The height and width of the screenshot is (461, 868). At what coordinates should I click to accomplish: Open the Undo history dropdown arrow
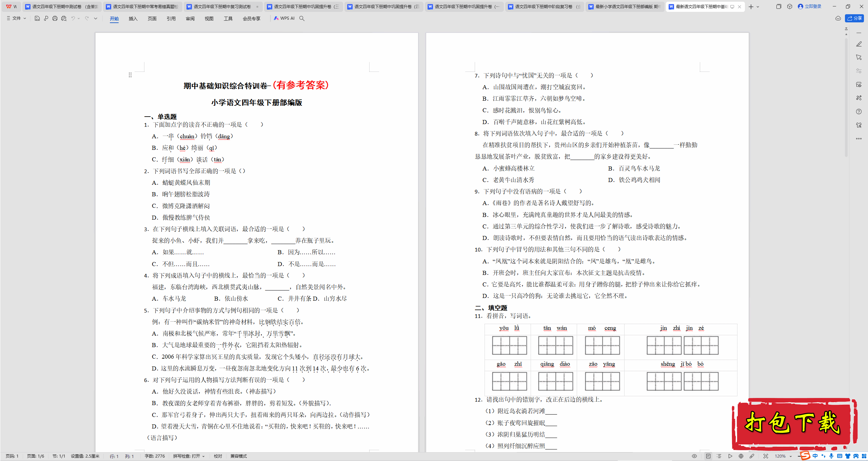coord(79,18)
